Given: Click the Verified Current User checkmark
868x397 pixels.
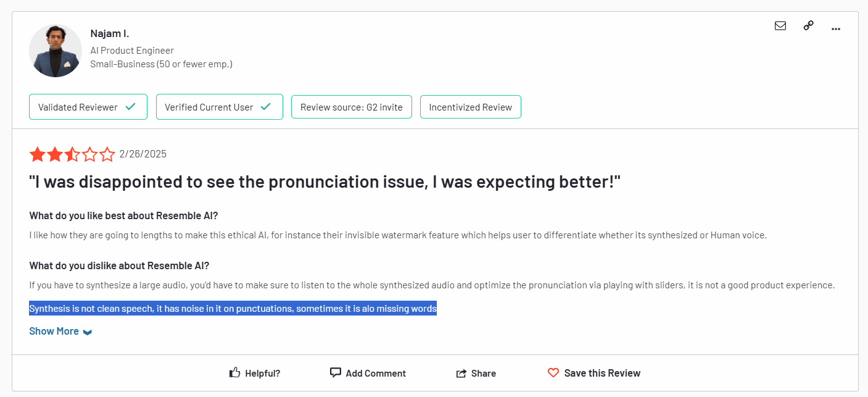Looking at the screenshot, I should [x=265, y=107].
